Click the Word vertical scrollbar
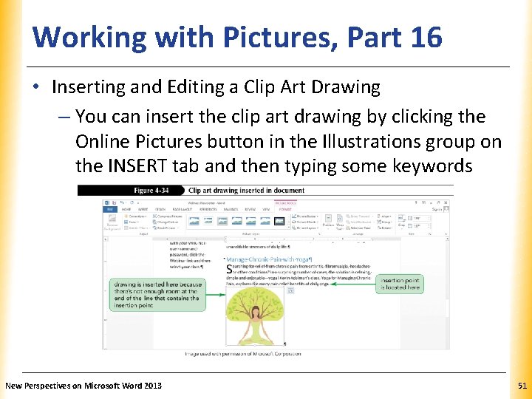 coord(448,292)
